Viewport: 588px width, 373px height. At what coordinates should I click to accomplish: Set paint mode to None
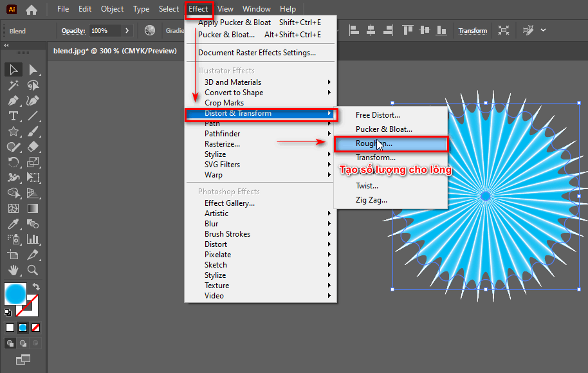coord(36,327)
